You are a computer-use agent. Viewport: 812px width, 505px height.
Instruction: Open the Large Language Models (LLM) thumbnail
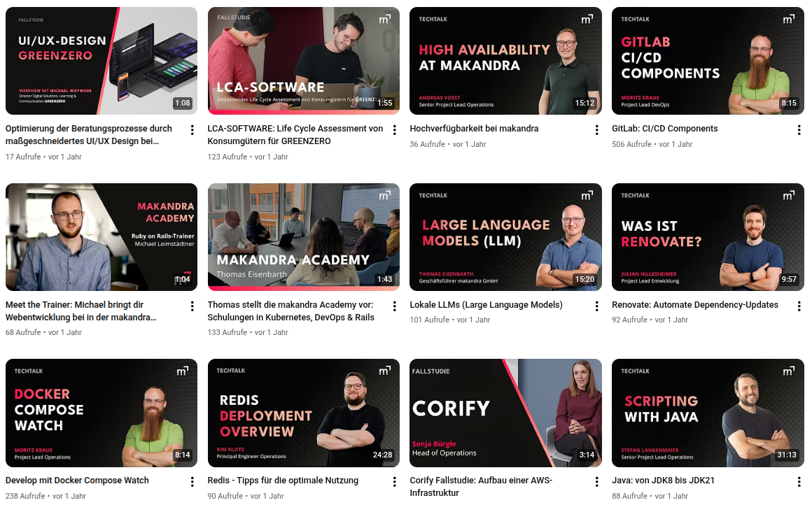pyautogui.click(x=505, y=237)
